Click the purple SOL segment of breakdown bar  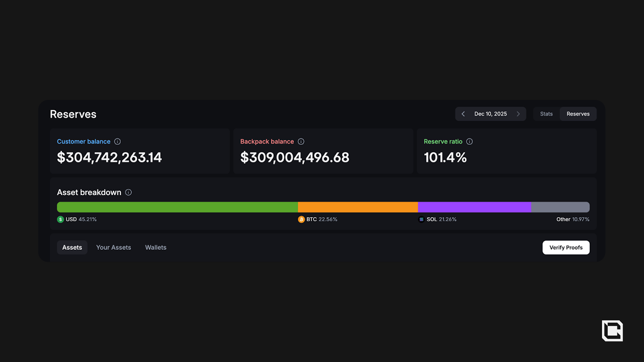pyautogui.click(x=474, y=207)
